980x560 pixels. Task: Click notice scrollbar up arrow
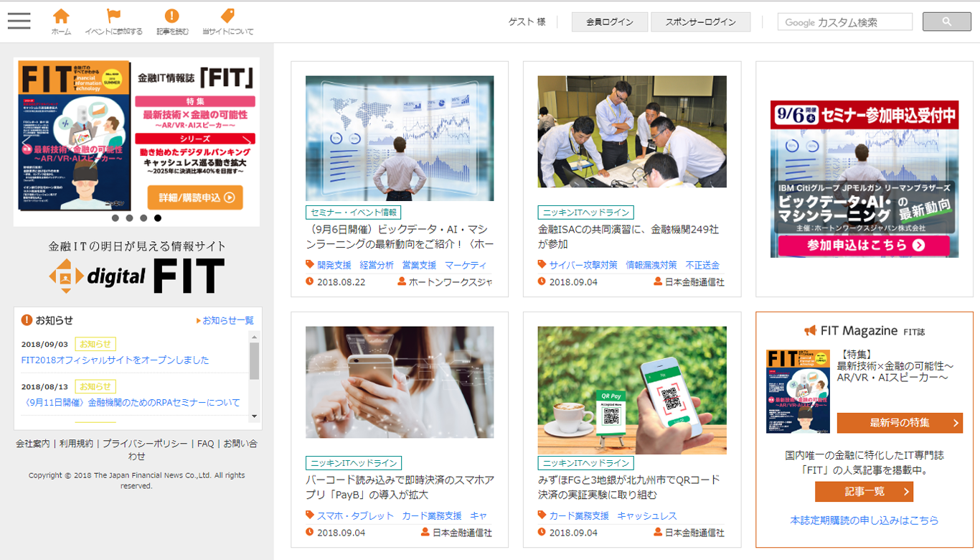254,336
